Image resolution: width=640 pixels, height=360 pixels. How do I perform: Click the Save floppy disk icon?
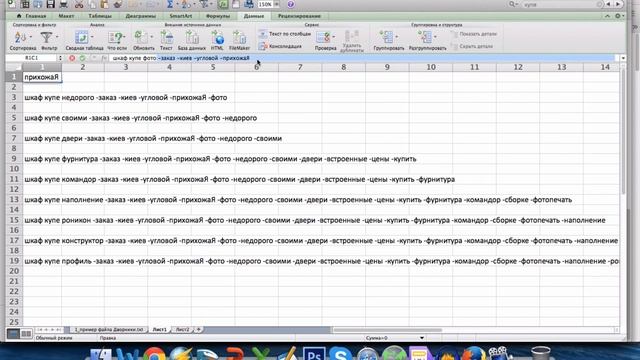tap(50, 4)
